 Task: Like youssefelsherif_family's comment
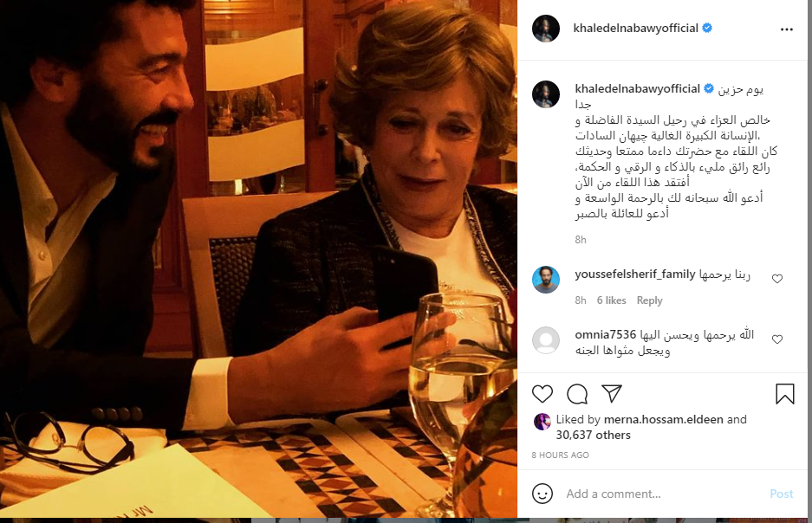click(776, 279)
